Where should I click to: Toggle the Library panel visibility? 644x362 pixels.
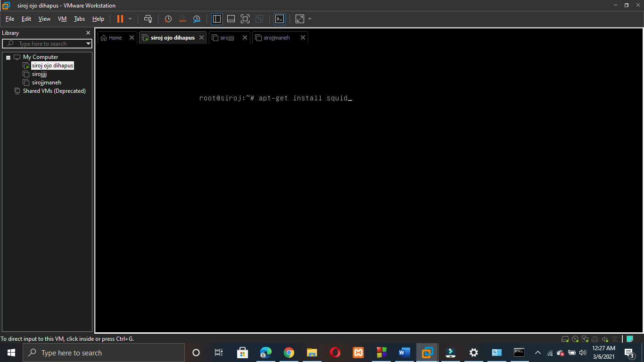(216, 19)
